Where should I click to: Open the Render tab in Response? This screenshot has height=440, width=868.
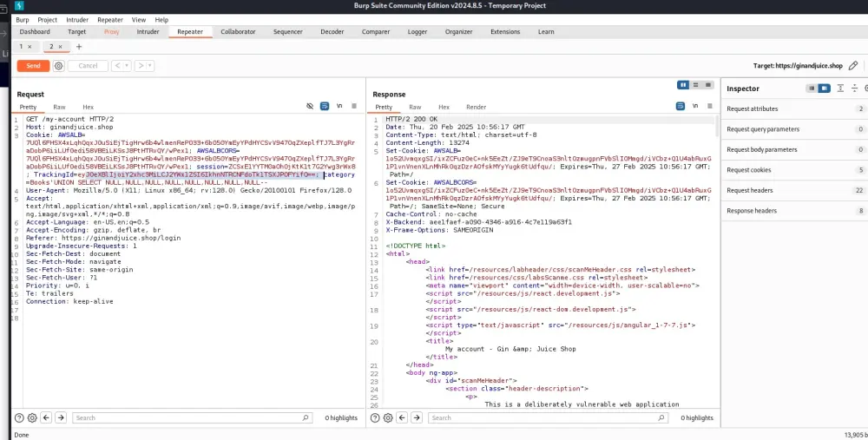pyautogui.click(x=476, y=107)
